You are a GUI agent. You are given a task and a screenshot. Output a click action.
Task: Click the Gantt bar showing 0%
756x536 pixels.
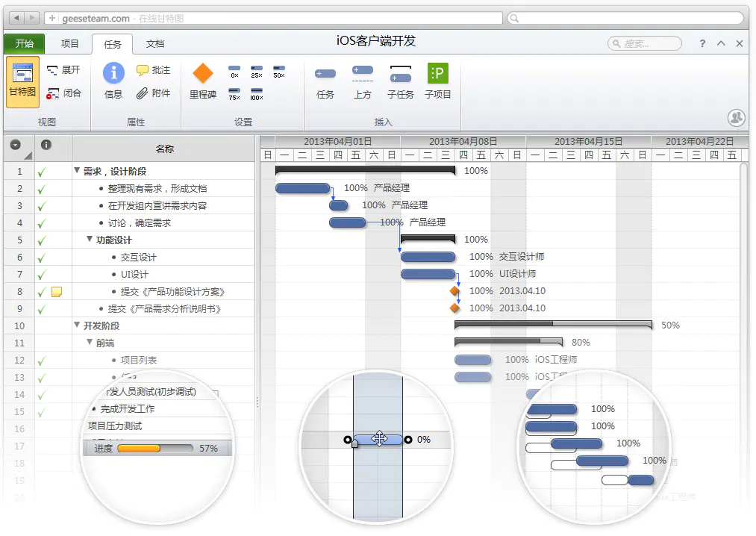click(x=378, y=440)
